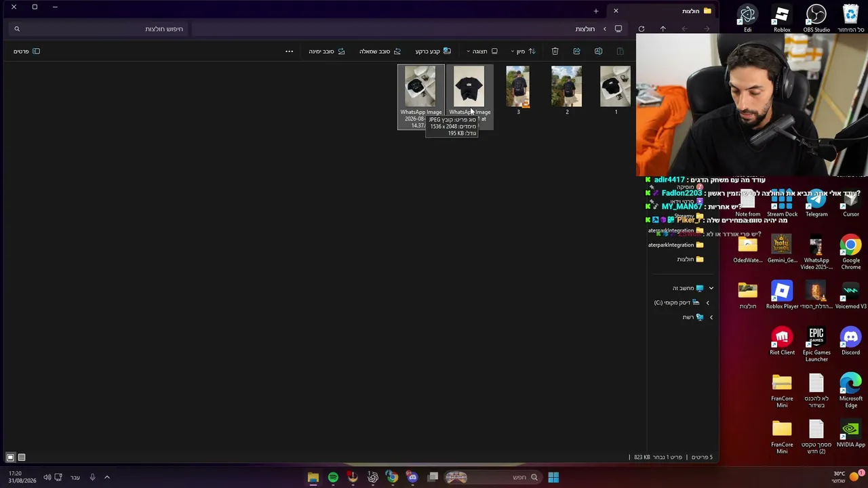
Task: Click the microphone icon in system tray
Action: pyautogui.click(x=92, y=477)
